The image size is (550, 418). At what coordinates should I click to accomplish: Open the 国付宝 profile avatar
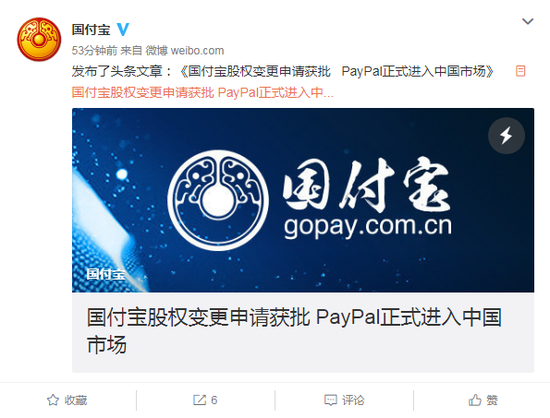click(39, 39)
